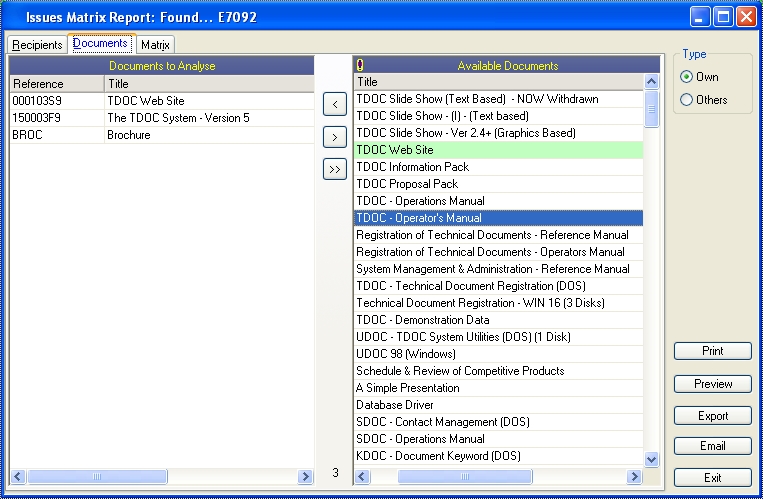Viewport: 763px width, 499px height.
Task: Select 'A Simple Presentation' row
Action: pyautogui.click(x=499, y=388)
